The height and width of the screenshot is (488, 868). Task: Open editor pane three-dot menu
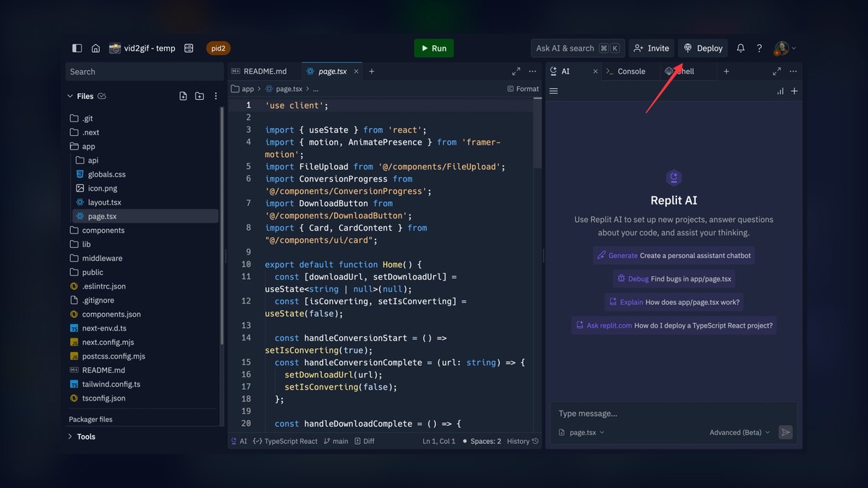click(532, 72)
